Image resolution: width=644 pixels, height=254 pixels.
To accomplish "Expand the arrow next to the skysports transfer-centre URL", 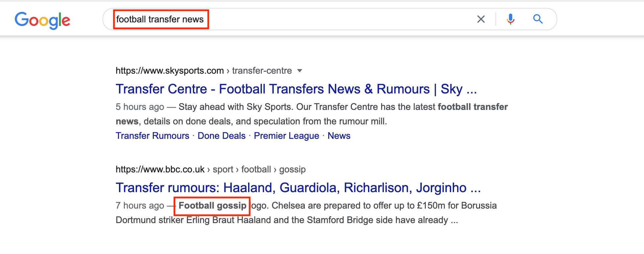I will coord(299,71).
